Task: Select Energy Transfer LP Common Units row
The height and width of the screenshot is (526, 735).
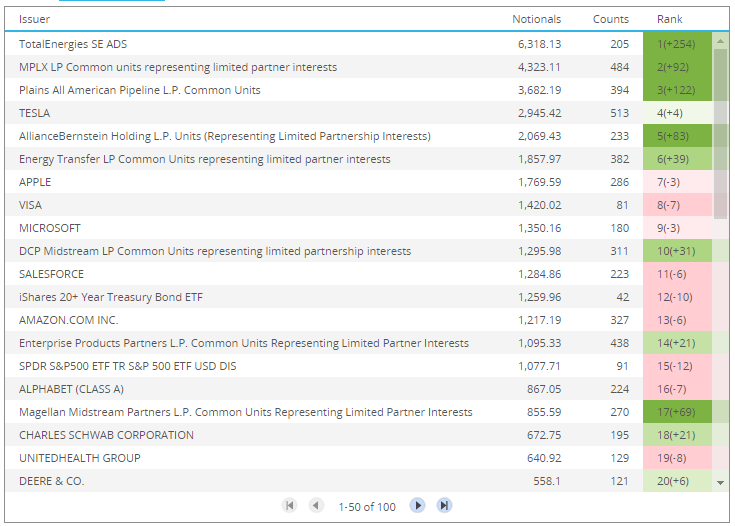Action: coord(359,159)
